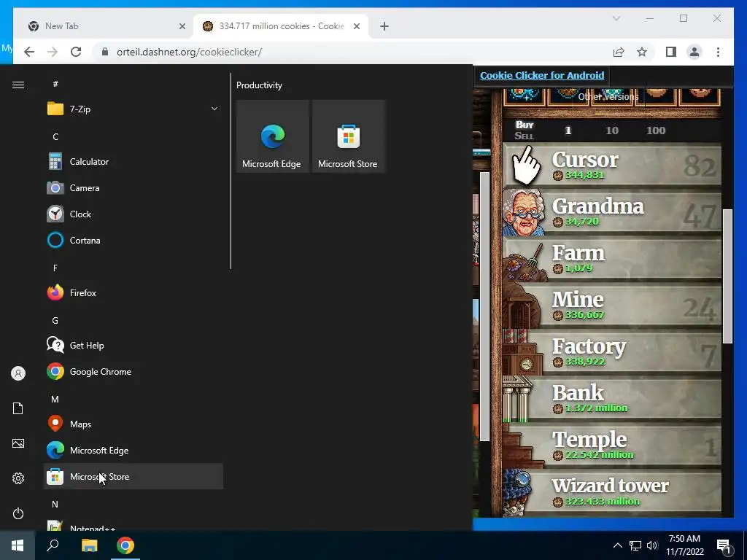Viewport: 747px width, 560px height.
Task: Set bulk amount to 1
Action: [x=568, y=131]
